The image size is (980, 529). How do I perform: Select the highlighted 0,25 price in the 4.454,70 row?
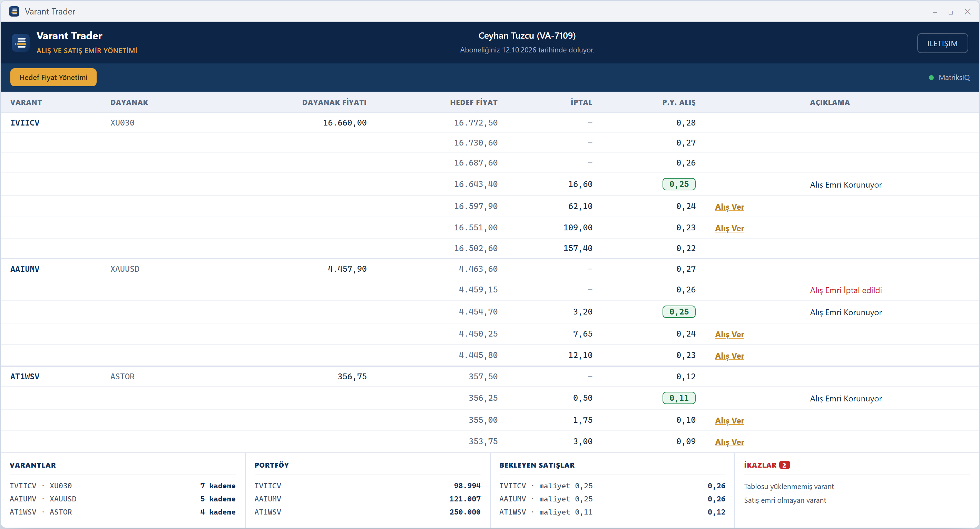679,311
